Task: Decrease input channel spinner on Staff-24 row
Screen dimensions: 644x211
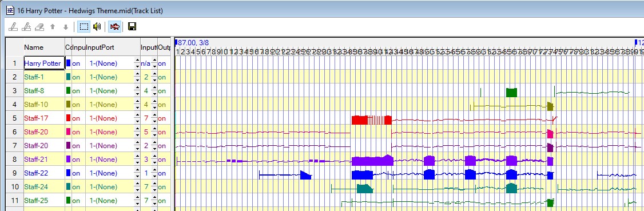Action: (155, 190)
